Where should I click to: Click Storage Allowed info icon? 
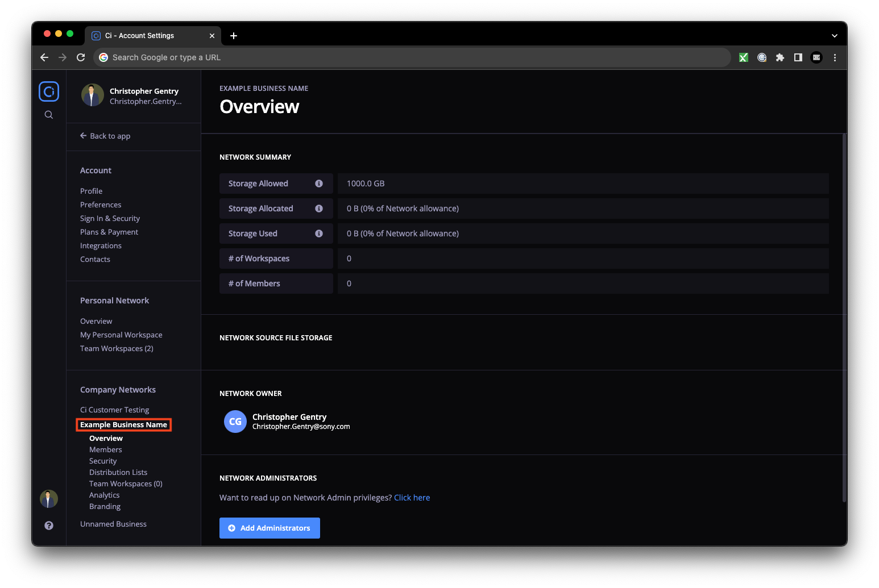(x=319, y=184)
